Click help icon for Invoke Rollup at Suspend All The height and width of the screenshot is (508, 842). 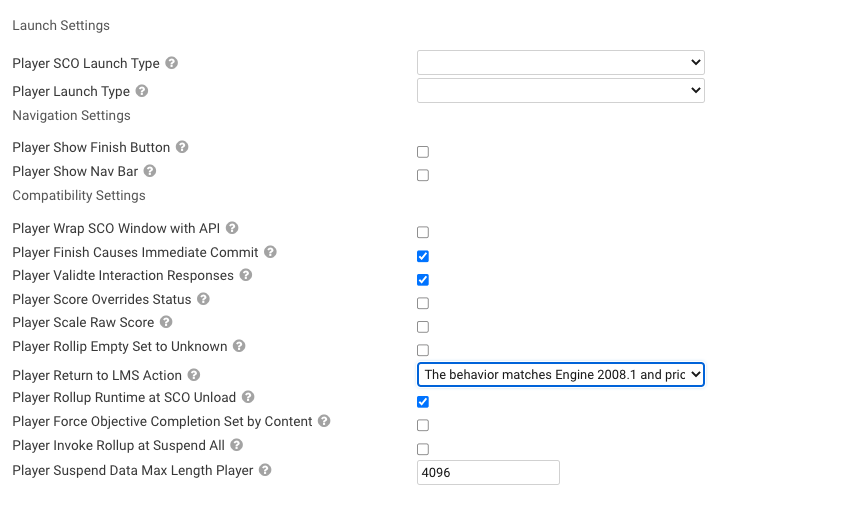[x=236, y=445]
